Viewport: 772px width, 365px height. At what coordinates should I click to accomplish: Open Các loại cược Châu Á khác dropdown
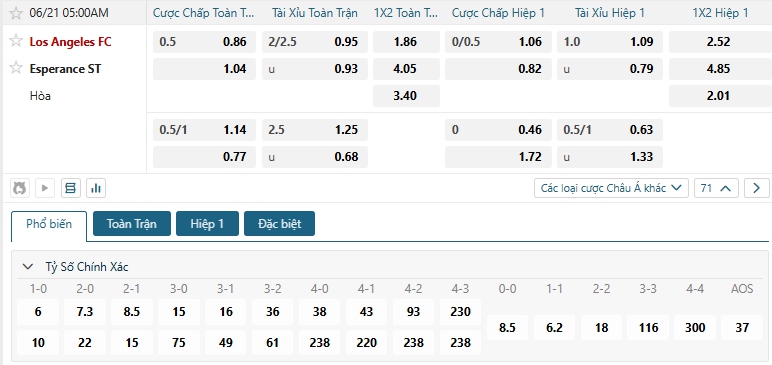[611, 188]
